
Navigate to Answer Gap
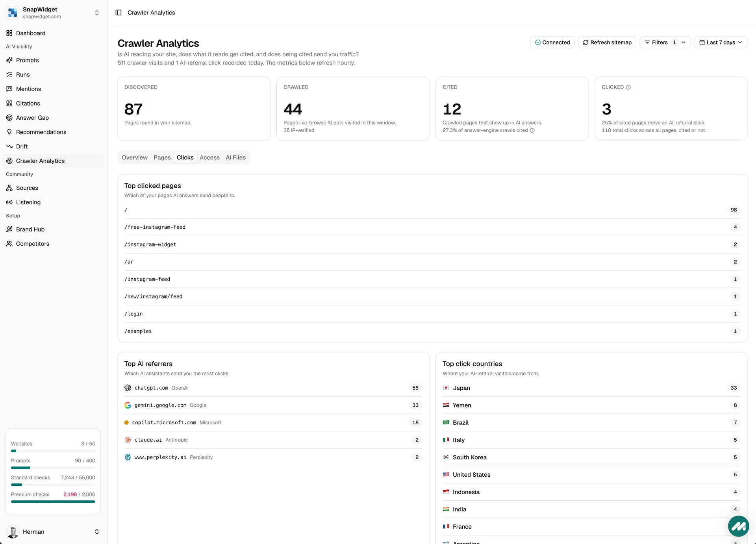pyautogui.click(x=53, y=118)
